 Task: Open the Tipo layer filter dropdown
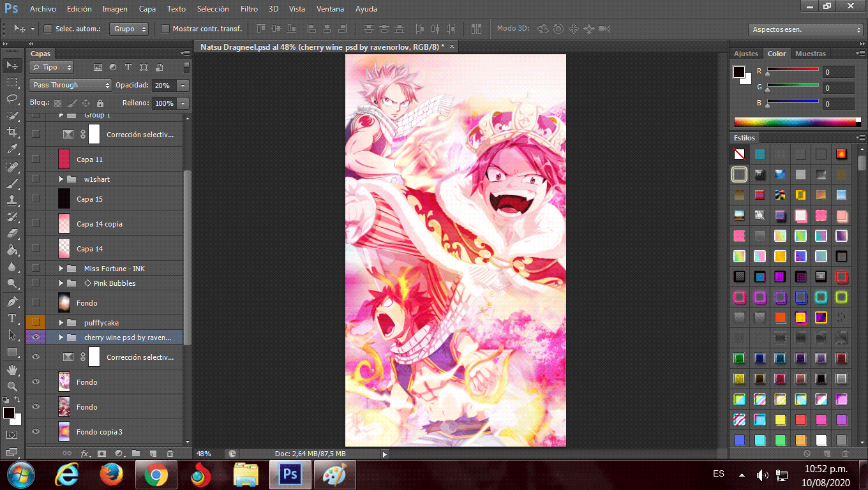click(x=52, y=67)
